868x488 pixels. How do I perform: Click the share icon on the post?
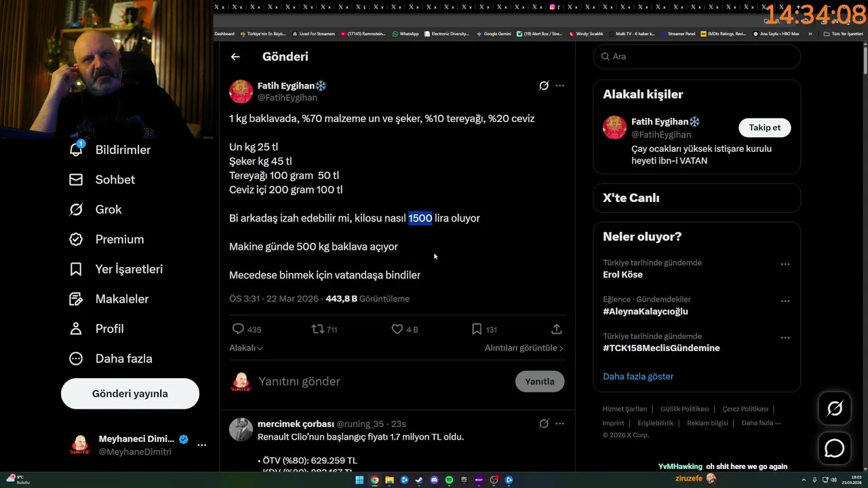[x=557, y=329]
